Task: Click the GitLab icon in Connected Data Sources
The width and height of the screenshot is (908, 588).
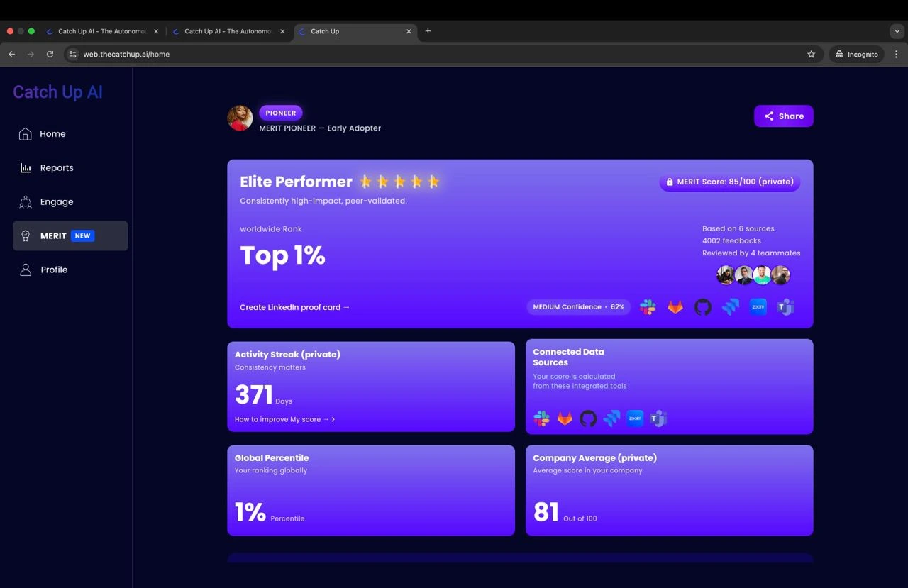Action: (x=565, y=418)
